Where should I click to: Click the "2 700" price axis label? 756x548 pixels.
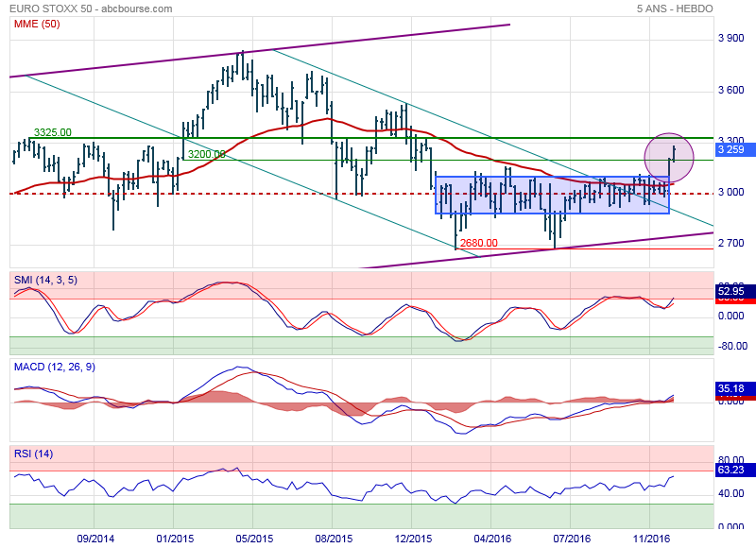click(x=730, y=243)
